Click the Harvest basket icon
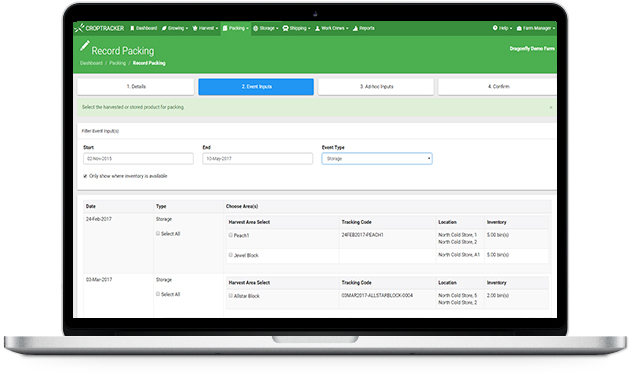Image resolution: width=632 pixels, height=378 pixels. point(195,28)
